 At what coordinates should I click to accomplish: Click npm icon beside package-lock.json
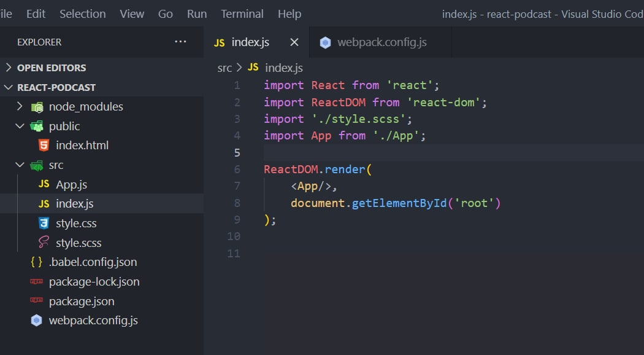pos(37,281)
